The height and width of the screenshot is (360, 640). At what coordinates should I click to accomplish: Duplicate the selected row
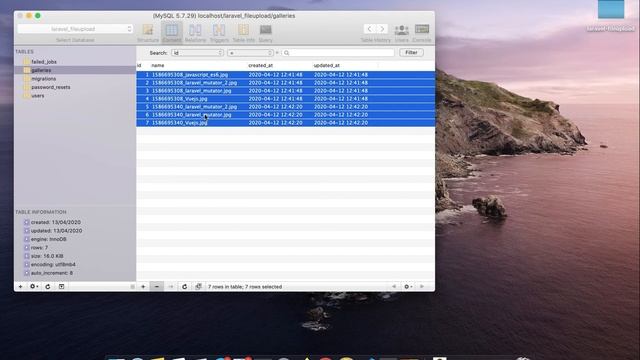point(171,287)
